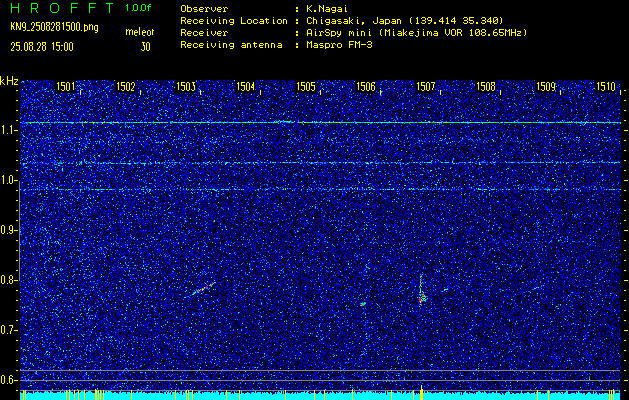Click the HROFFT title text
This screenshot has height=400, width=629.
[63, 8]
